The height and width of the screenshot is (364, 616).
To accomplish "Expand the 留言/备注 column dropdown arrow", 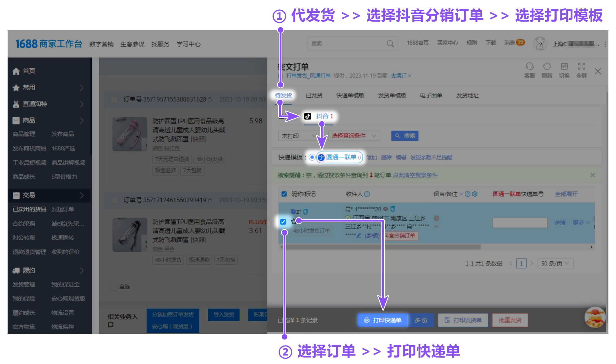I will tap(461, 194).
